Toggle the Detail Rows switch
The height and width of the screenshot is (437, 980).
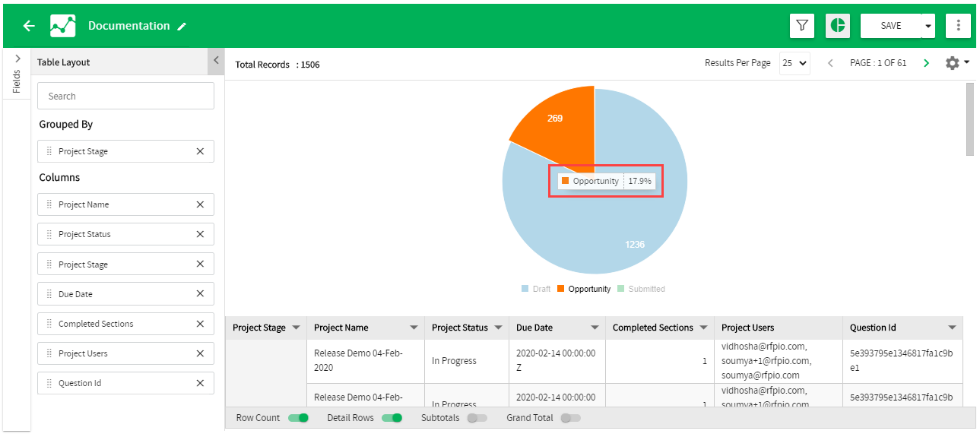coord(392,418)
